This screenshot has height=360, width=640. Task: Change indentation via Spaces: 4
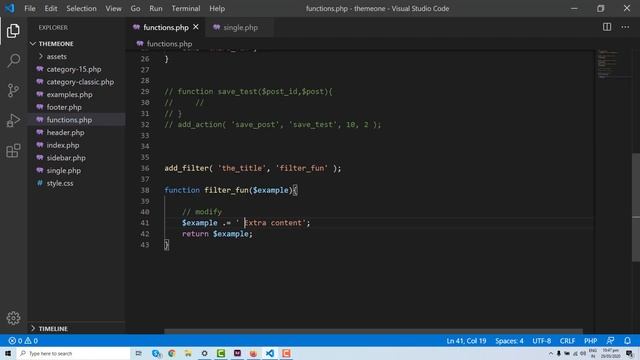coord(509,340)
